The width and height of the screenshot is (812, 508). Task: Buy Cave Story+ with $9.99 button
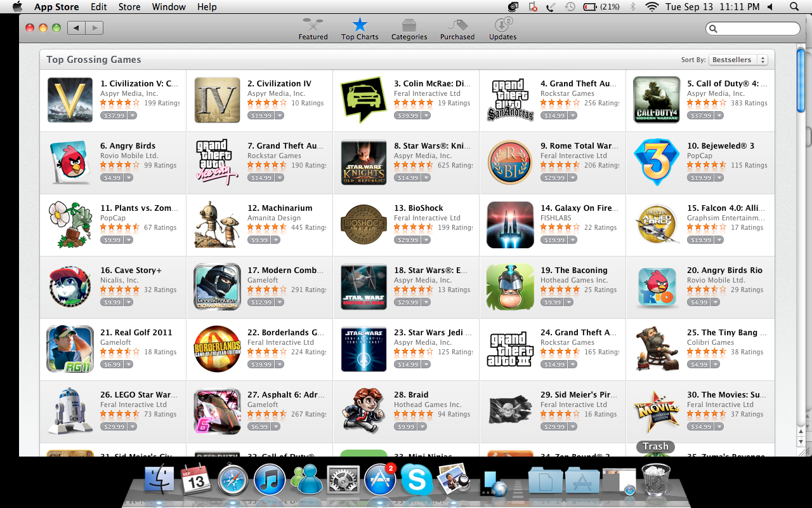pos(112,302)
